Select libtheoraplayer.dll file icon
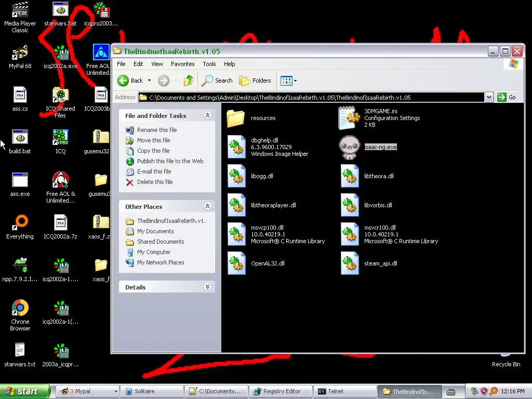The image size is (532, 399). tap(236, 205)
